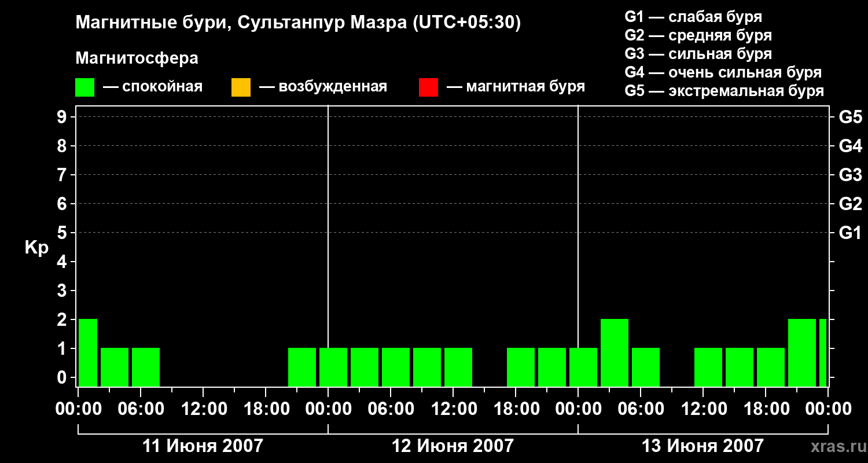This screenshot has height=463, width=868.
Task: Select the 'G4 — очень сильная буря' legend line
Action: [x=723, y=72]
